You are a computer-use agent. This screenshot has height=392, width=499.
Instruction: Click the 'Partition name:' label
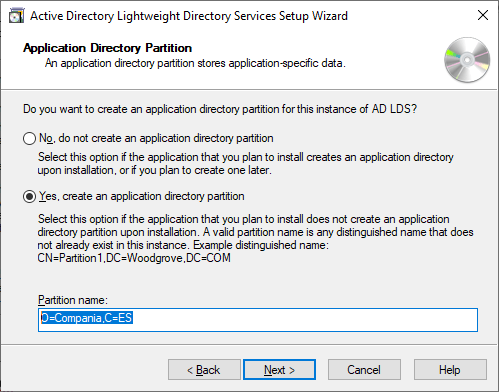73,300
